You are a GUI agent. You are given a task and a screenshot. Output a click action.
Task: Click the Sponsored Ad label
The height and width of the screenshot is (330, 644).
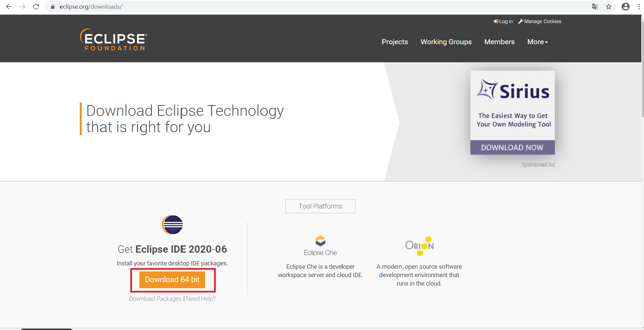click(x=538, y=165)
